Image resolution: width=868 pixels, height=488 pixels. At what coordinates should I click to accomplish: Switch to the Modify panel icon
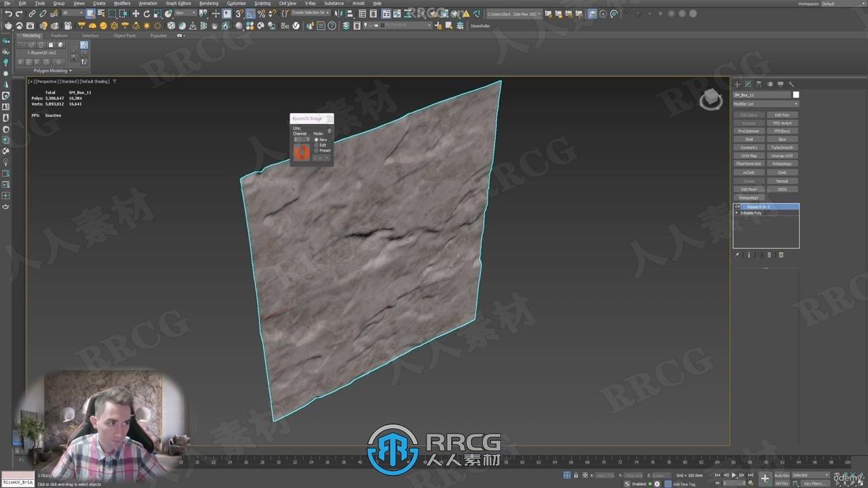click(748, 84)
